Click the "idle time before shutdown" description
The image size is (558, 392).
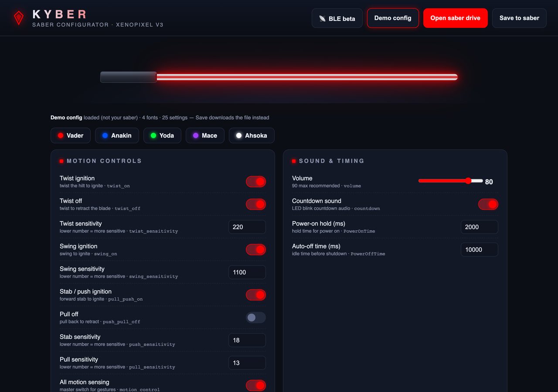click(320, 254)
